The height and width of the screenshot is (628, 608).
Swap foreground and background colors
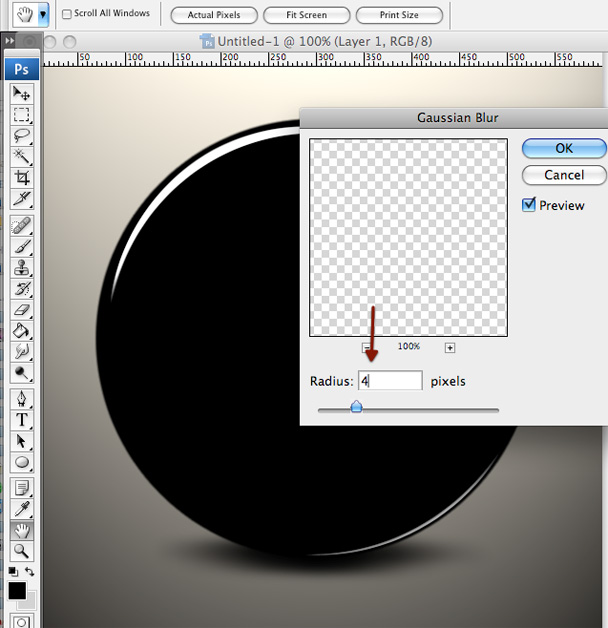pos(29,571)
